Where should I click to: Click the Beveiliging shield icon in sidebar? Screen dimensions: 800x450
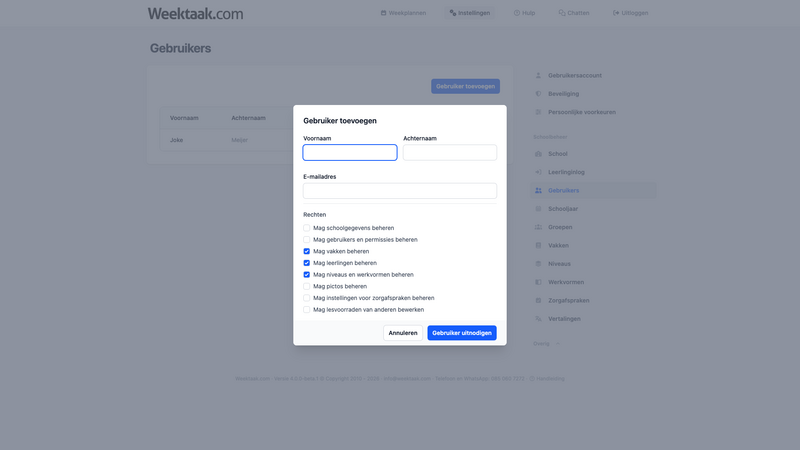tap(538, 94)
